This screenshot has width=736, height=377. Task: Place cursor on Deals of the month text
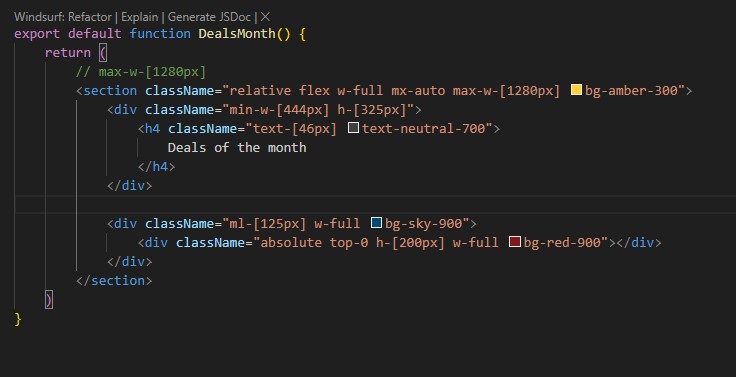point(237,147)
